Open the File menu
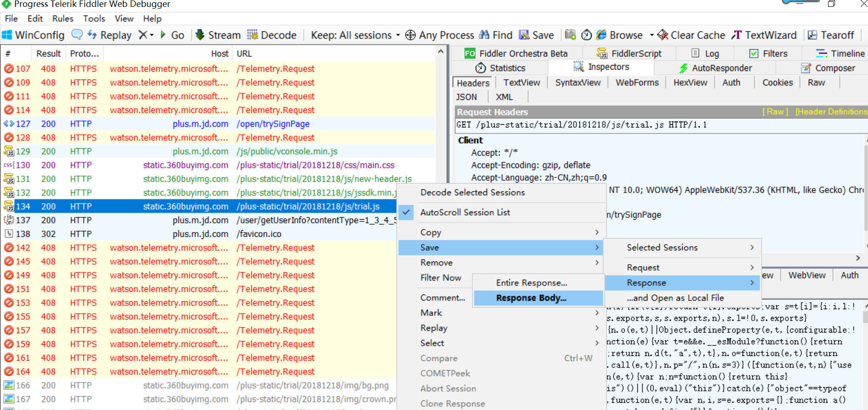Viewport: 868px width, 410px height. pyautogui.click(x=11, y=18)
